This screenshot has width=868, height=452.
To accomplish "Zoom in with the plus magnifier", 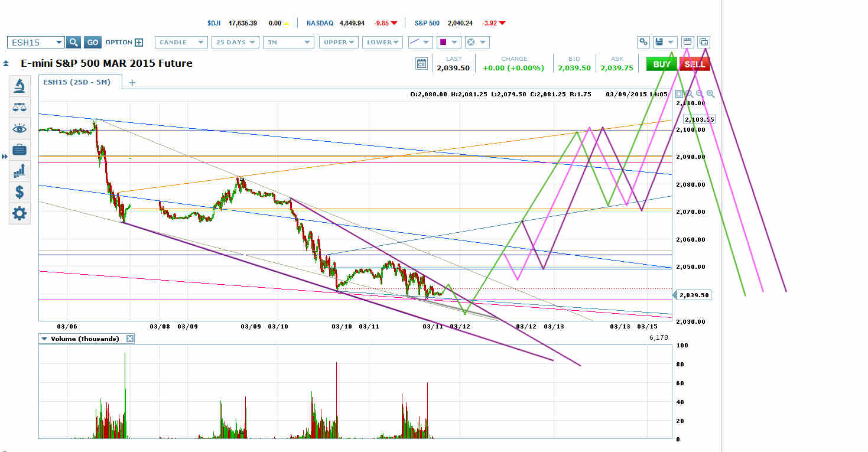I will coord(710,94).
